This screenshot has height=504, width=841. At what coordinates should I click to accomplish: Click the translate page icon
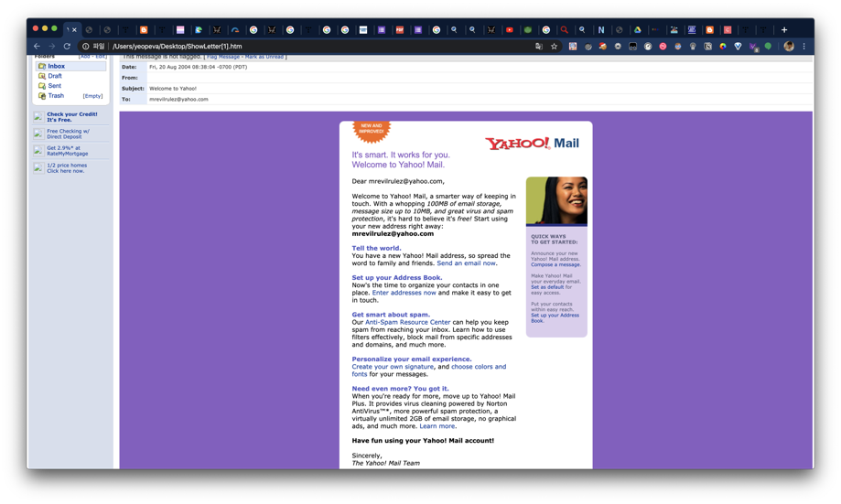(x=538, y=46)
